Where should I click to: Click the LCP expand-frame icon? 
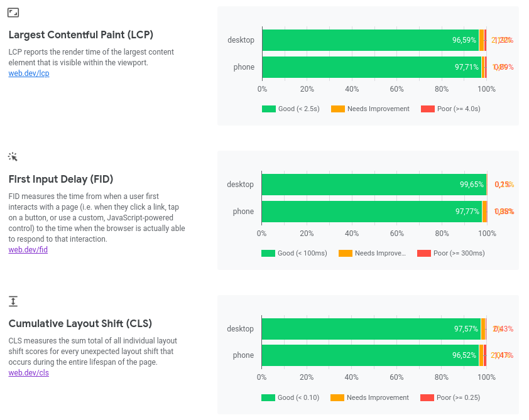click(x=13, y=12)
